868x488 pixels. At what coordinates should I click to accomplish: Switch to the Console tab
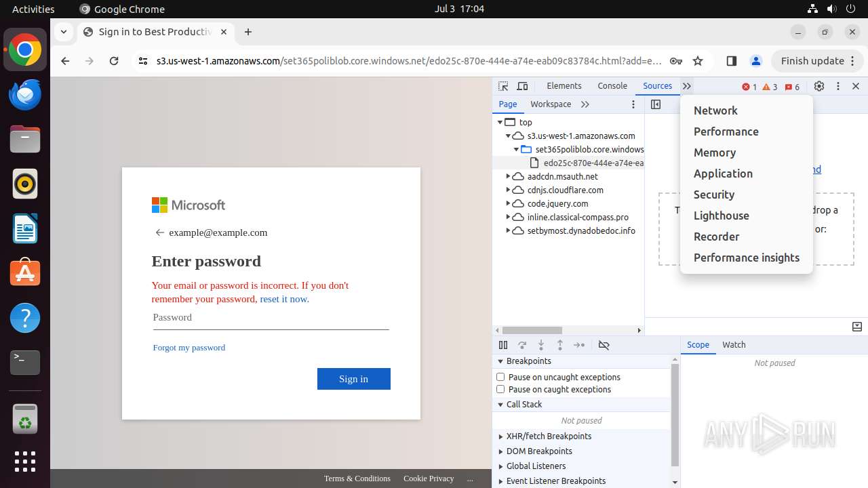[x=612, y=86]
